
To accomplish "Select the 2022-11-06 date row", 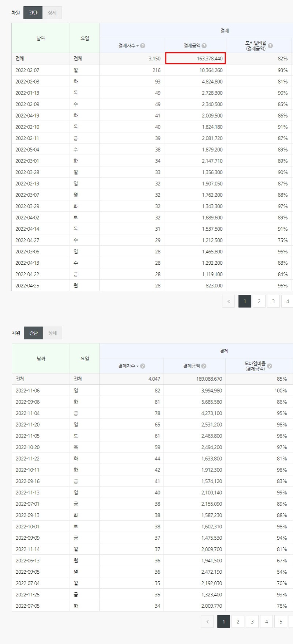I will click(28, 391).
